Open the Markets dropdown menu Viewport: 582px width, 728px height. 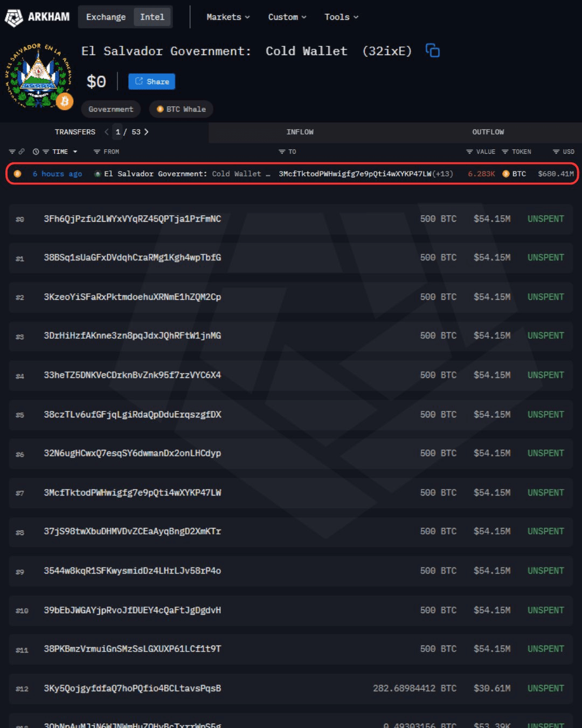228,17
